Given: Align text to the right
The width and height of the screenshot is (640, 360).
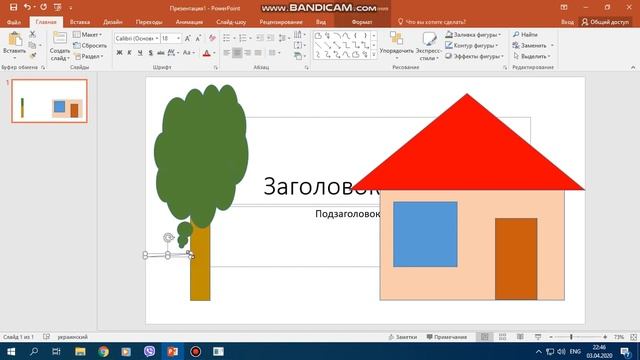Looking at the screenshot, I should pyautogui.click(x=247, y=53).
